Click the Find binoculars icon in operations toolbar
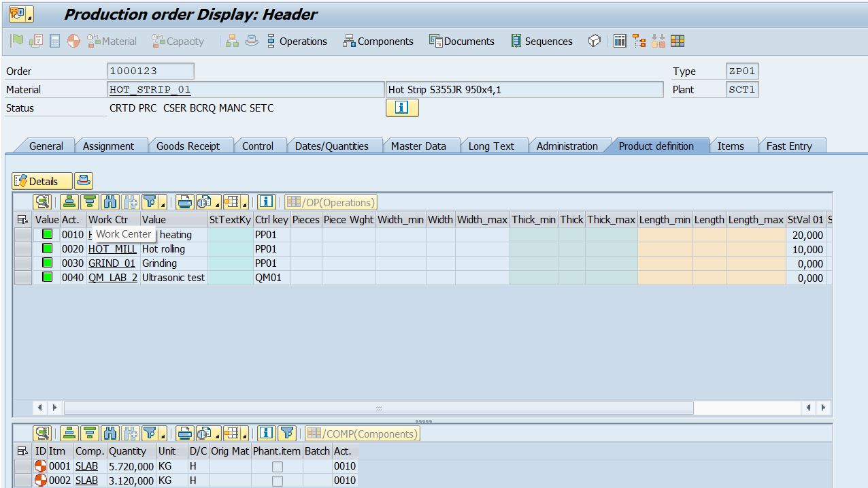 [110, 202]
